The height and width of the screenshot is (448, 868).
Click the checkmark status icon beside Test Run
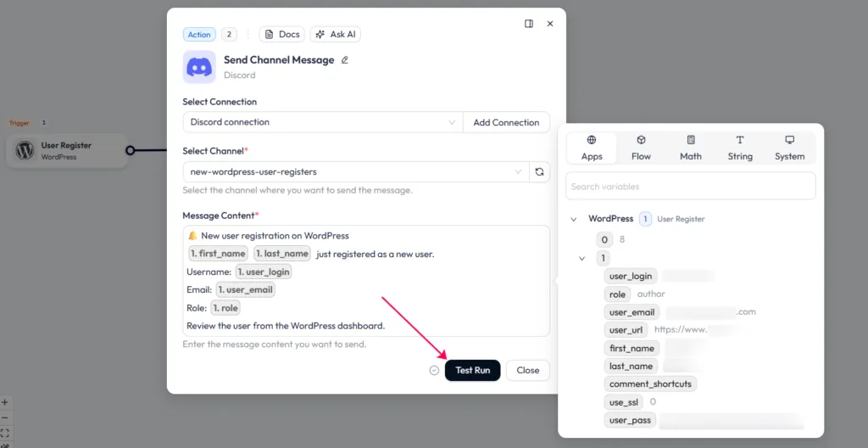click(434, 371)
